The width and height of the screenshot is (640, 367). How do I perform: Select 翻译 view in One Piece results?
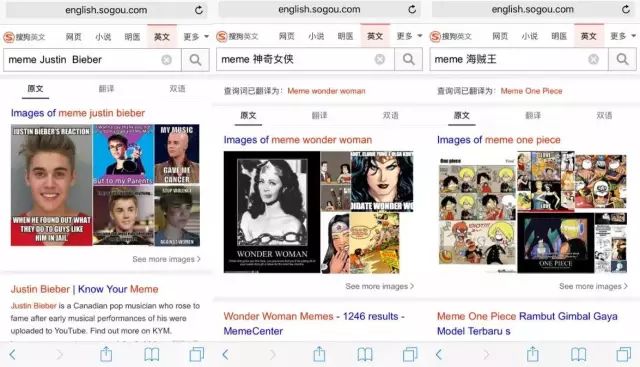(x=533, y=116)
